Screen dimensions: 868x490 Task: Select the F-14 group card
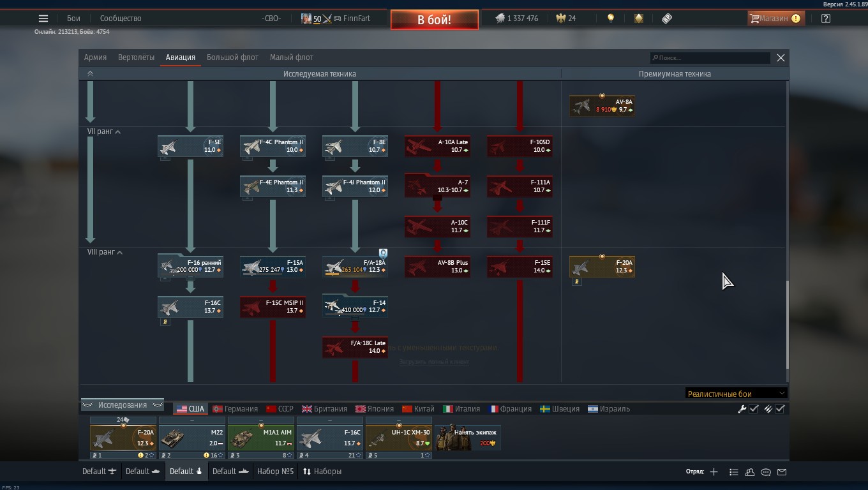355,306
